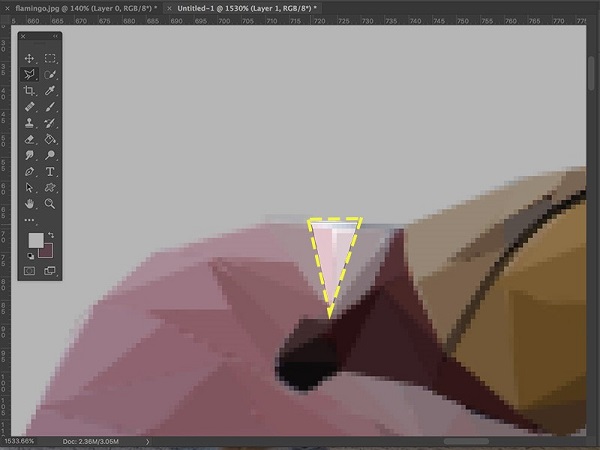
Task: Change the screen mode
Action: coord(50,271)
